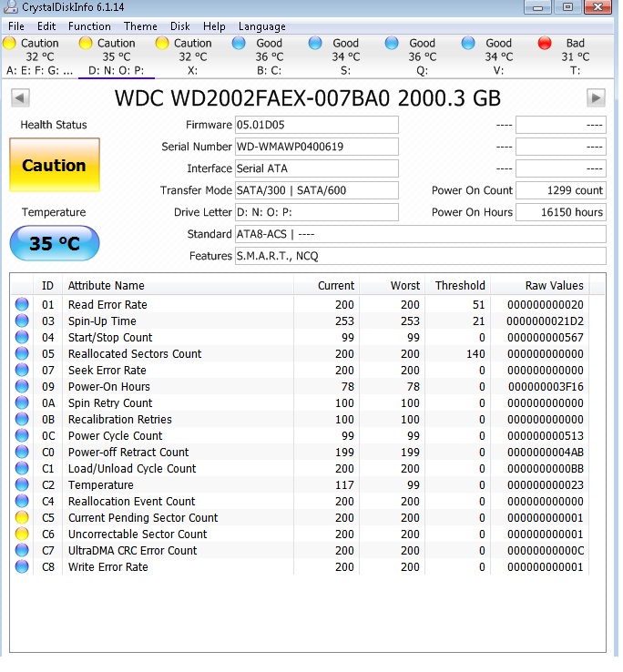Go to next disk with right arrow

(x=596, y=97)
